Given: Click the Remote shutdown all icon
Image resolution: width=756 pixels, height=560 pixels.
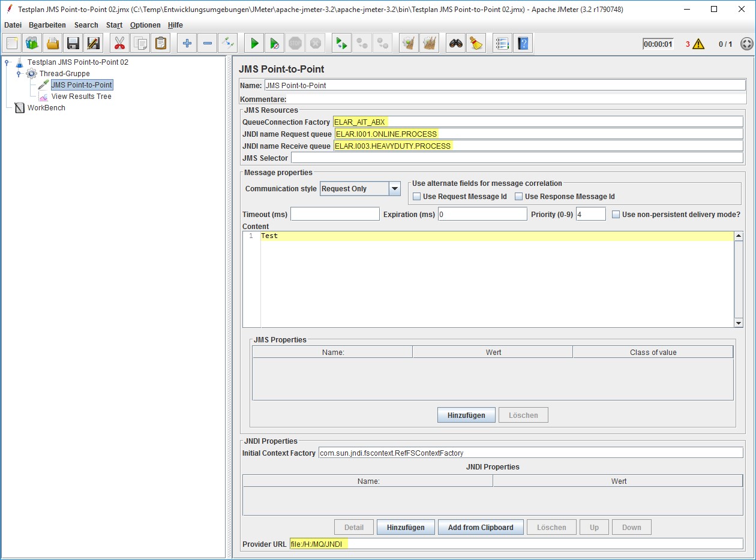Looking at the screenshot, I should [383, 43].
